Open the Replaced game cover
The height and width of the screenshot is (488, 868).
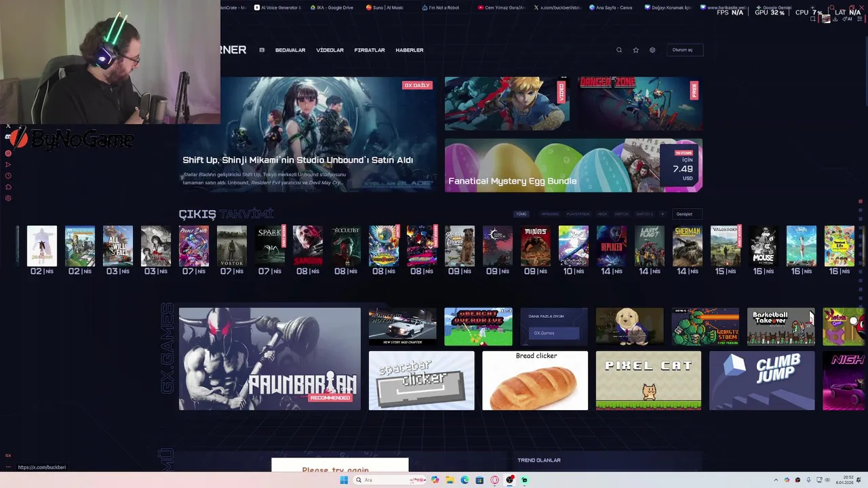tap(611, 245)
